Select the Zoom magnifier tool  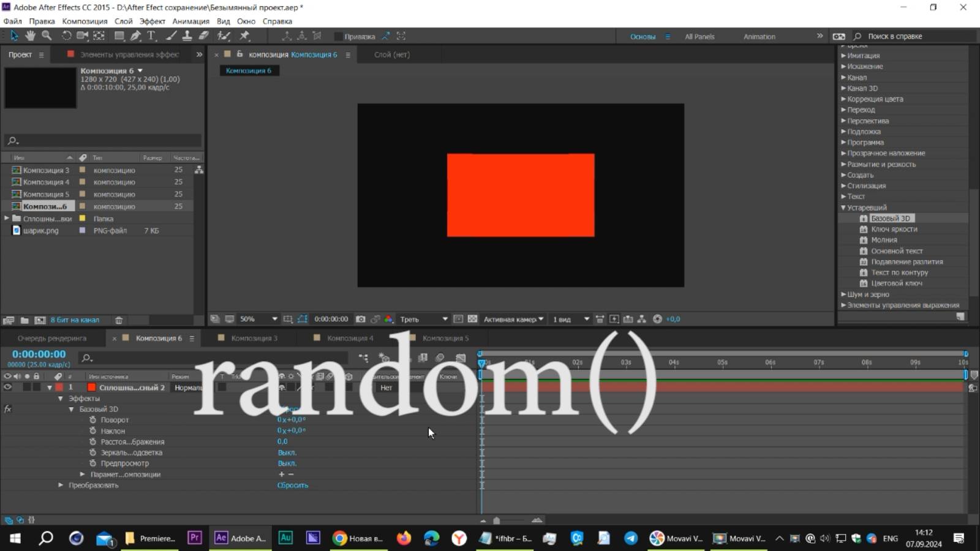[47, 36]
